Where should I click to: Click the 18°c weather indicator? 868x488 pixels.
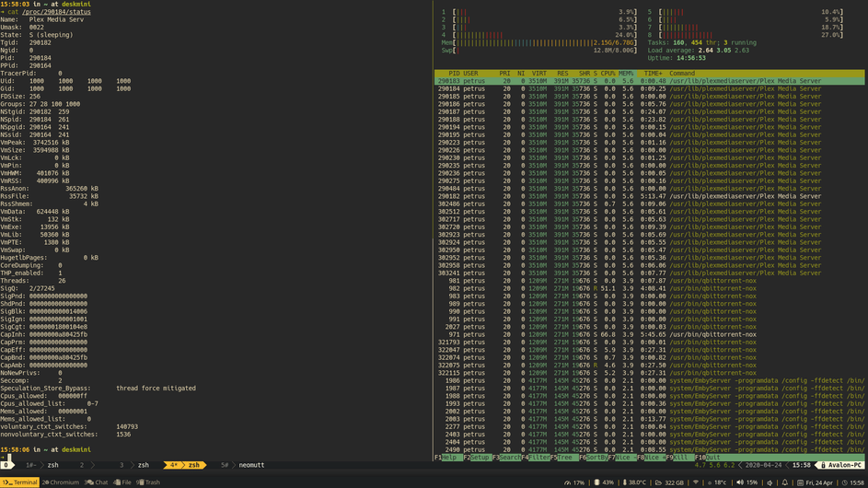pos(717,482)
